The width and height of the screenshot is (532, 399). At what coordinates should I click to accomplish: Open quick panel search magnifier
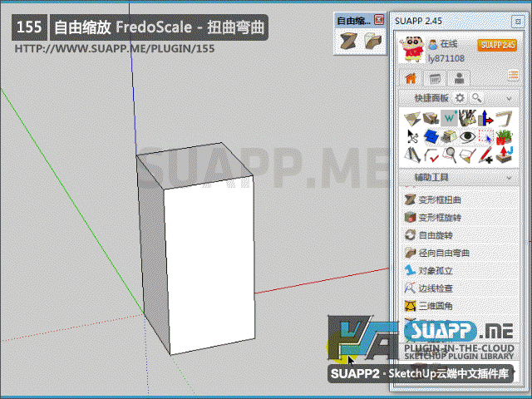coord(476,98)
